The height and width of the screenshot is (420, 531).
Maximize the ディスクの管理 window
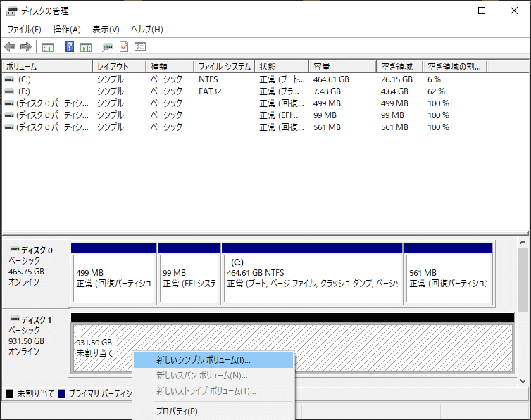click(482, 11)
